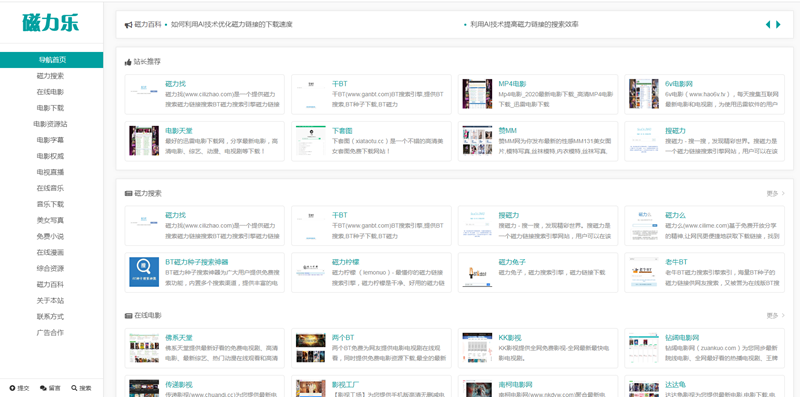This screenshot has width=800, height=397.
Task: Open 电影天堂 site link
Action: 179,131
